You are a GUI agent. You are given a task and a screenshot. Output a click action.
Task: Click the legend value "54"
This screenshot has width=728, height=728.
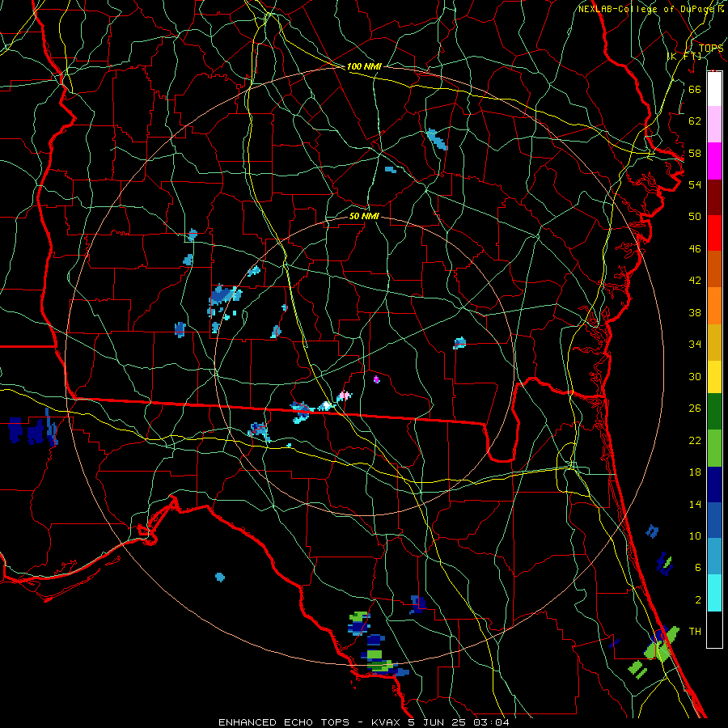coord(695,184)
